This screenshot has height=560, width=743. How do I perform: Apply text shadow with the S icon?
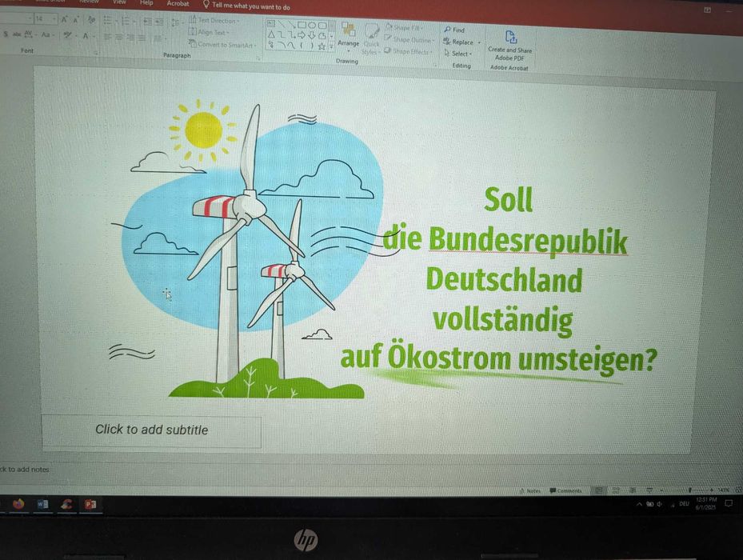point(6,34)
